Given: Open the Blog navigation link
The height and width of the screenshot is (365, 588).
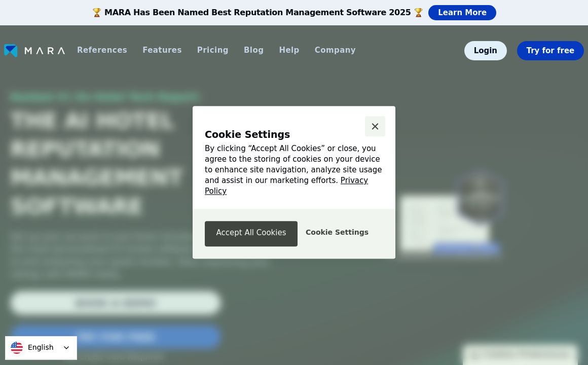Looking at the screenshot, I should click(x=253, y=50).
